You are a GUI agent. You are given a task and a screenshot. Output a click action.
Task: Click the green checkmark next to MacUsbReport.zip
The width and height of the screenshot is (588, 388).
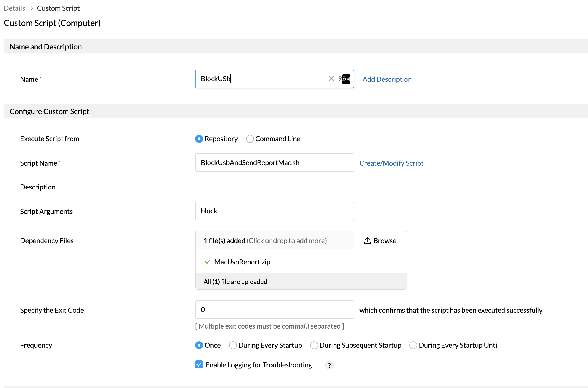pos(208,262)
